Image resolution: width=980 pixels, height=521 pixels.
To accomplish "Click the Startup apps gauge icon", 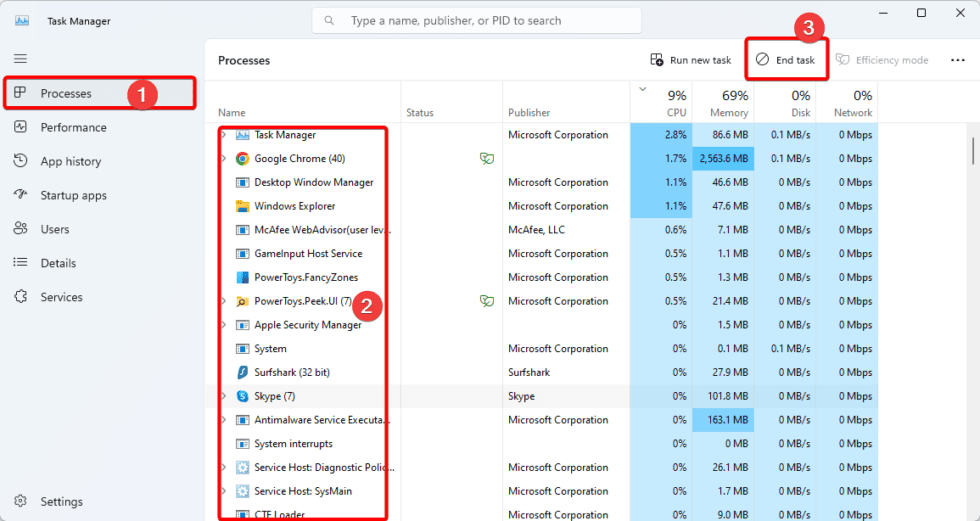I will (x=21, y=194).
